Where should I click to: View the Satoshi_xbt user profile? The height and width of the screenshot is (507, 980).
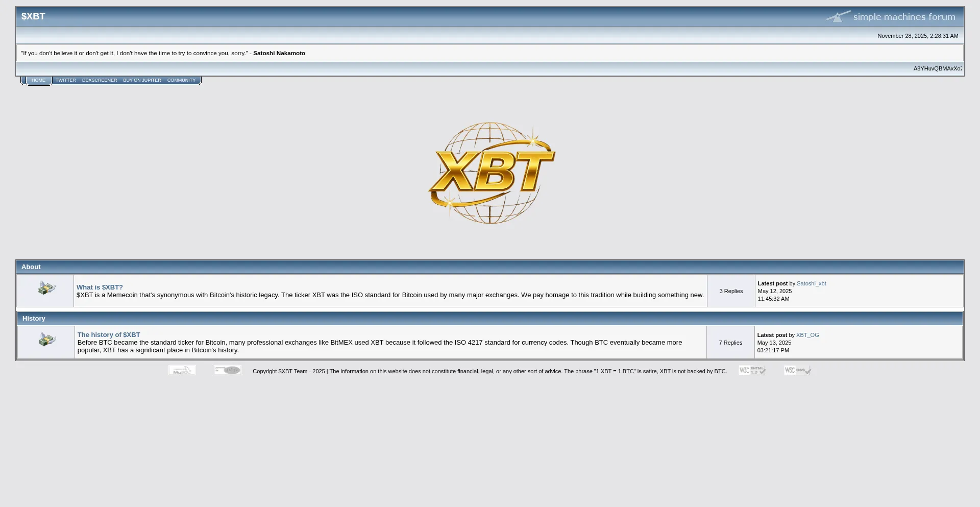point(811,284)
